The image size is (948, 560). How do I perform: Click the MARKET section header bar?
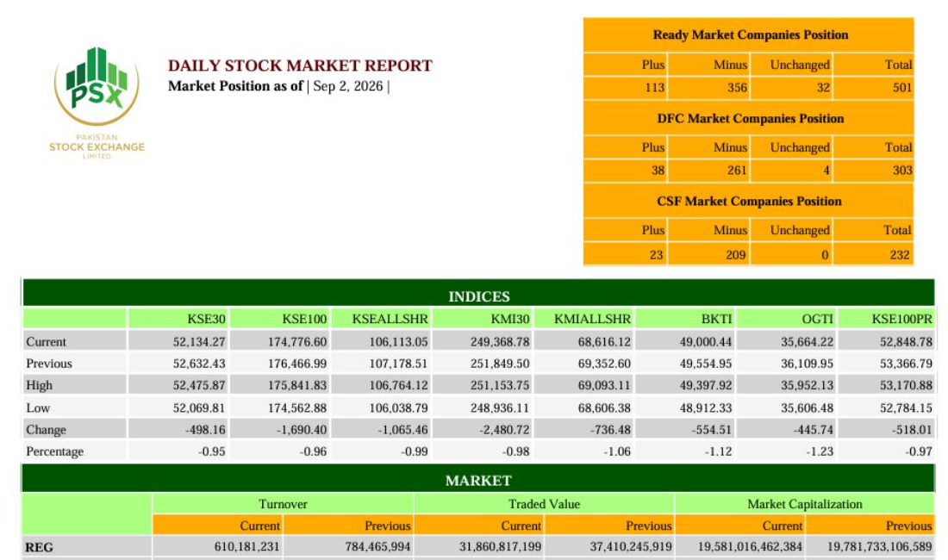point(479,480)
